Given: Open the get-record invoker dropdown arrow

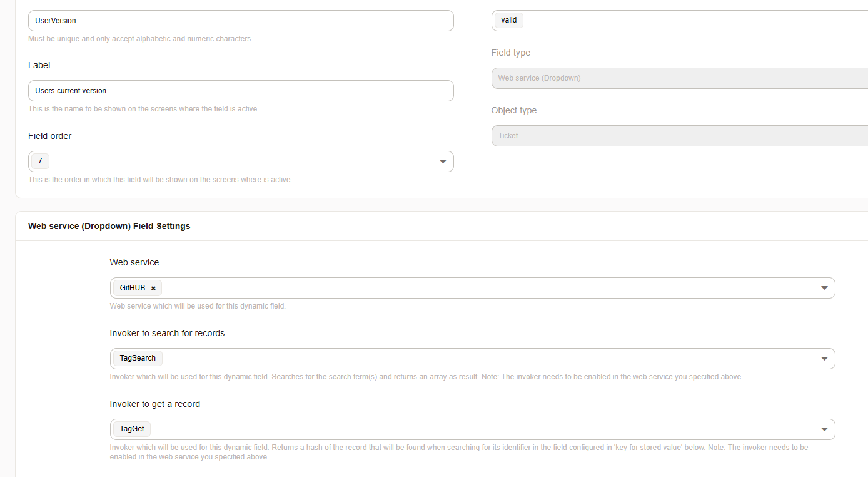Looking at the screenshot, I should (x=824, y=429).
